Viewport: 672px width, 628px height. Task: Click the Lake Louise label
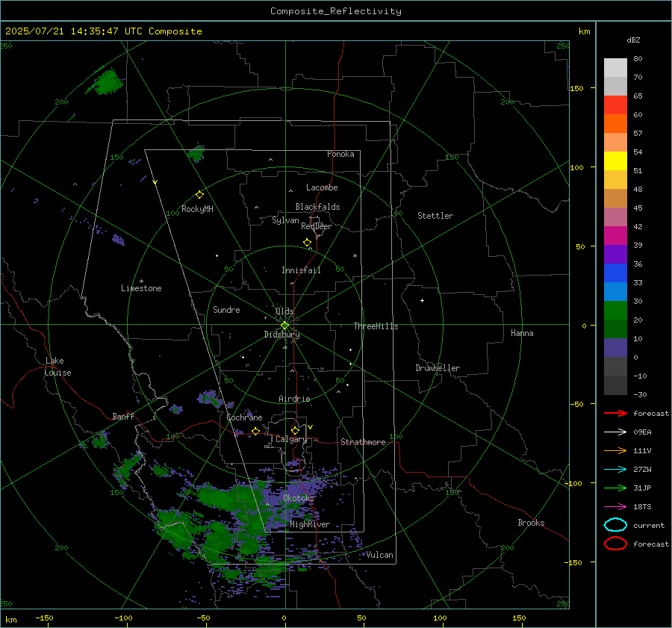(57, 367)
